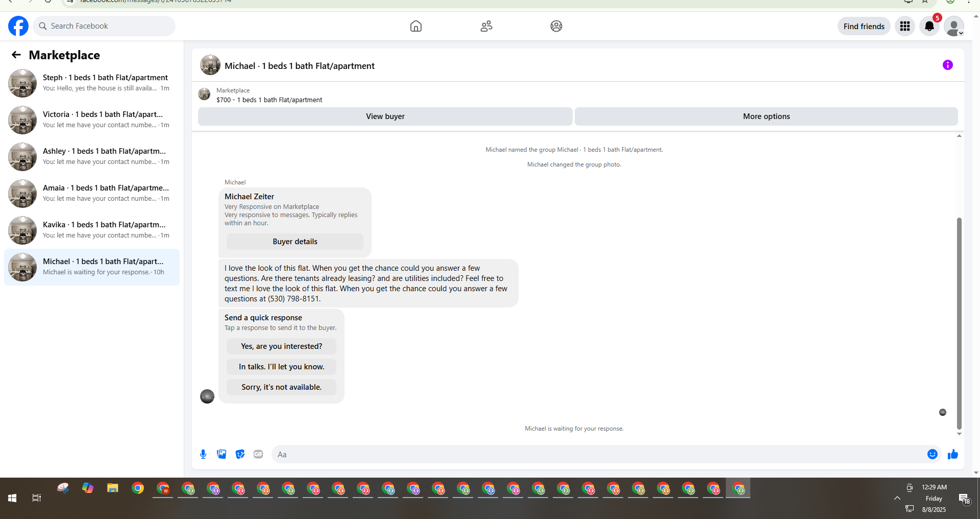Click the Marketplace back arrow

(x=16, y=55)
